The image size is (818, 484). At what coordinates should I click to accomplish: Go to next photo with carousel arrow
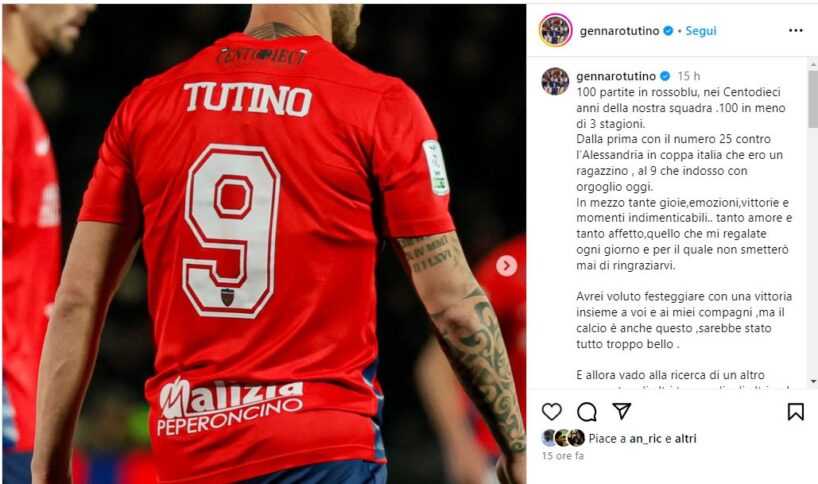[506, 265]
